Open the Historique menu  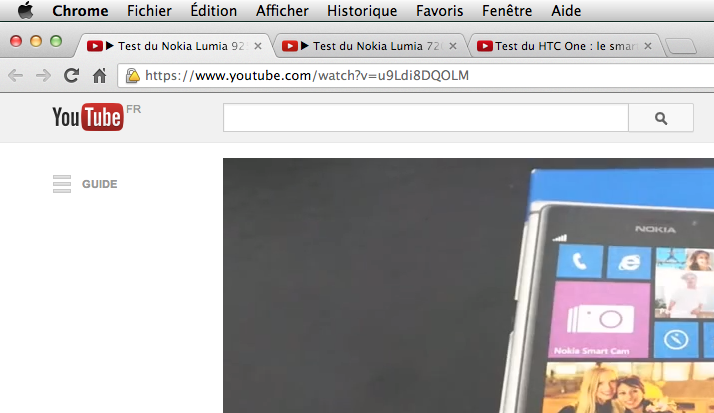362,10
